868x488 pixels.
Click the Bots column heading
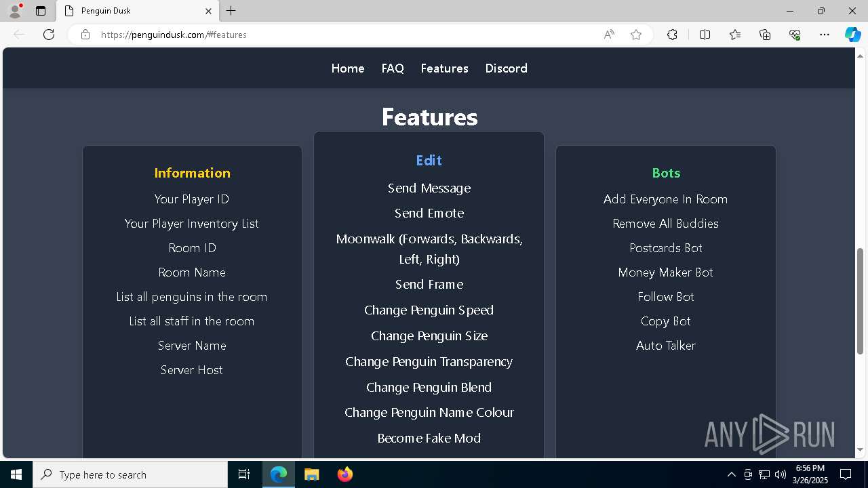[x=666, y=173]
